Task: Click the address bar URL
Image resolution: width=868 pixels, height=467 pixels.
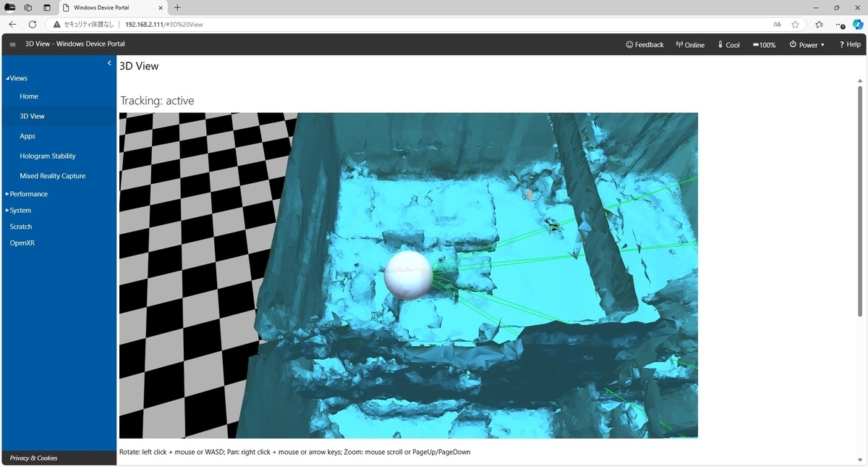Action: (x=163, y=24)
